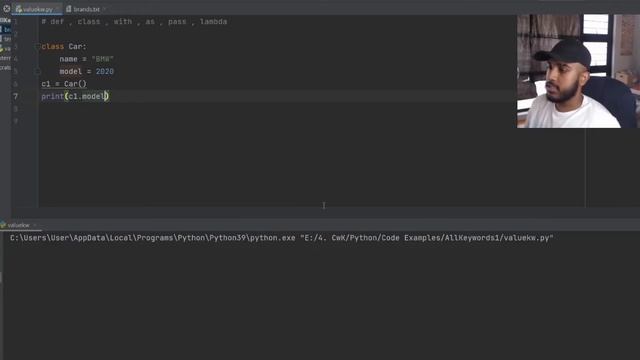Image resolution: width=640 pixels, height=360 pixels.
Task: Collapse the class Car code block
Action: coord(37,47)
